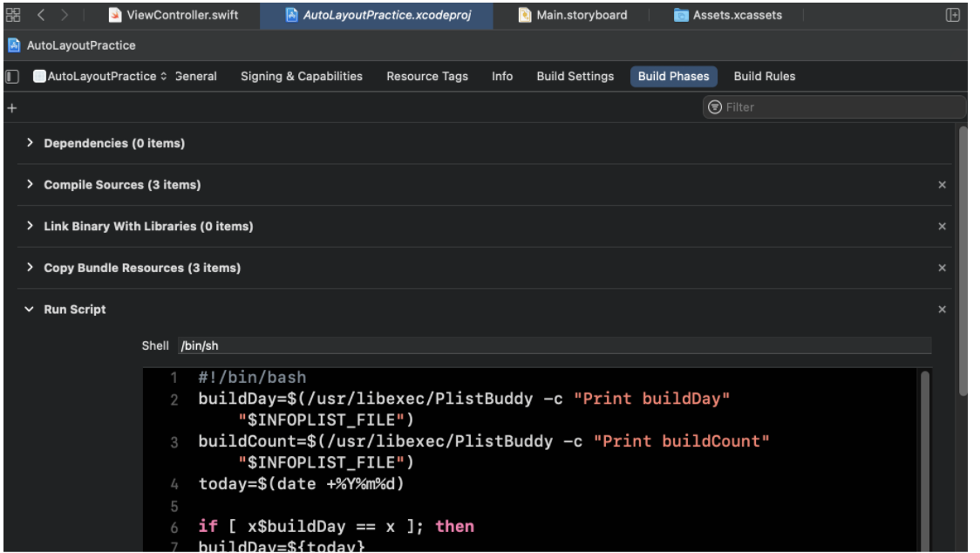Switch to the General tab
This screenshot has width=980, height=553.
coord(195,76)
